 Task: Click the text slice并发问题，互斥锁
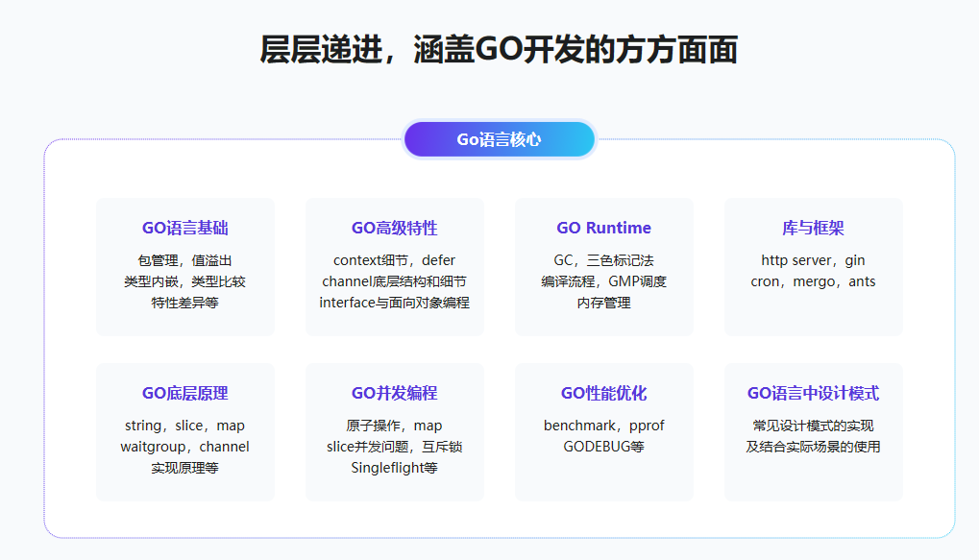tap(395, 447)
